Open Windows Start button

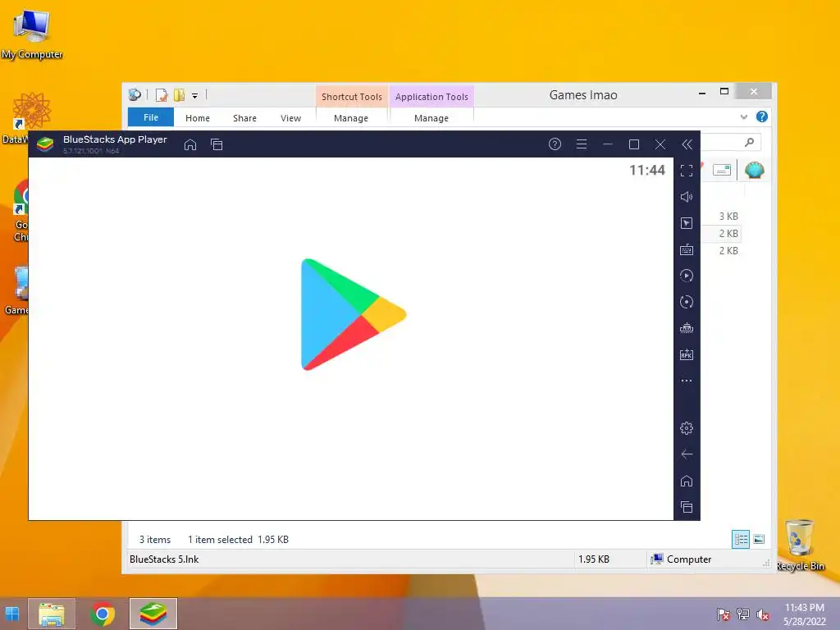[11, 614]
